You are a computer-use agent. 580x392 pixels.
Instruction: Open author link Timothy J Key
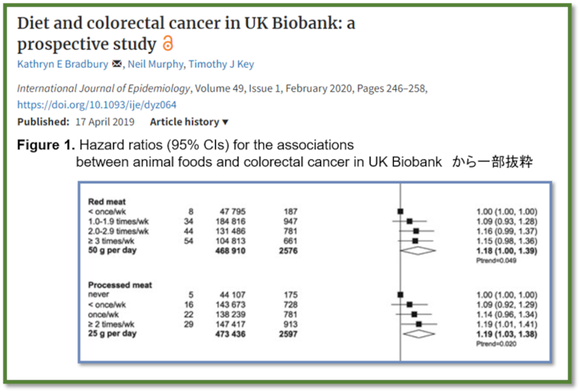tap(220, 64)
